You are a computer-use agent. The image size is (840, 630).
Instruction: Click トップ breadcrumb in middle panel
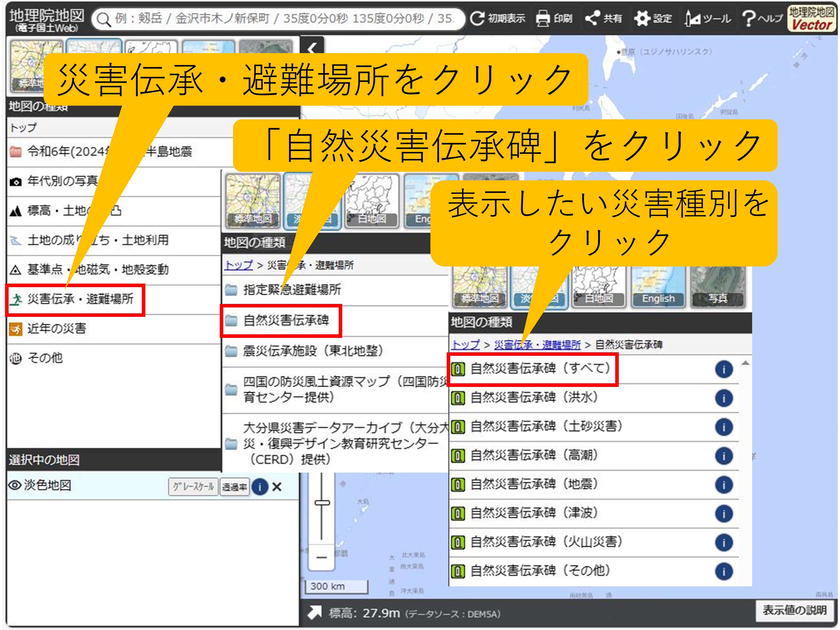pos(239,265)
